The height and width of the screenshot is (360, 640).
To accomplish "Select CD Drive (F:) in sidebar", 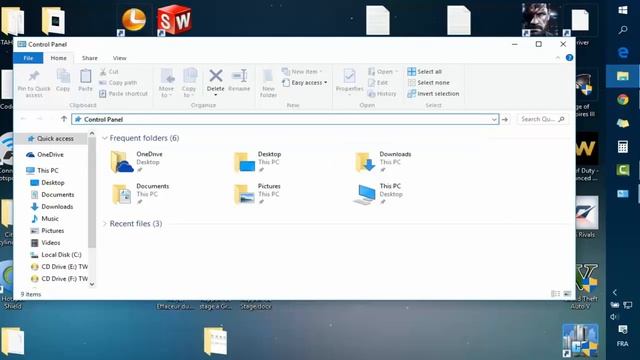I will pyautogui.click(x=59, y=279).
